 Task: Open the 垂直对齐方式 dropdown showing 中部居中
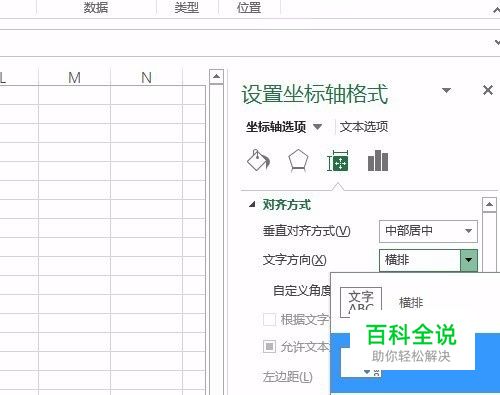428,231
